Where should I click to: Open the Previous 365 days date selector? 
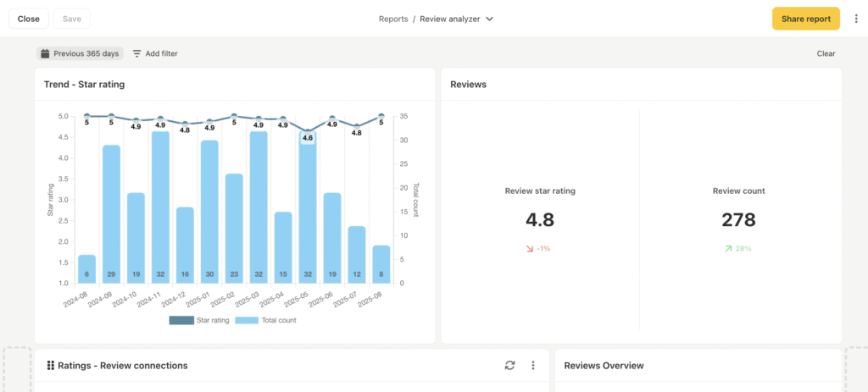(x=81, y=53)
